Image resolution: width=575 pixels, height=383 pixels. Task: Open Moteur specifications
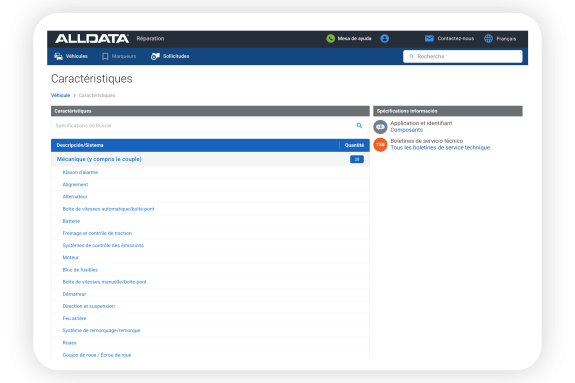[x=70, y=258]
